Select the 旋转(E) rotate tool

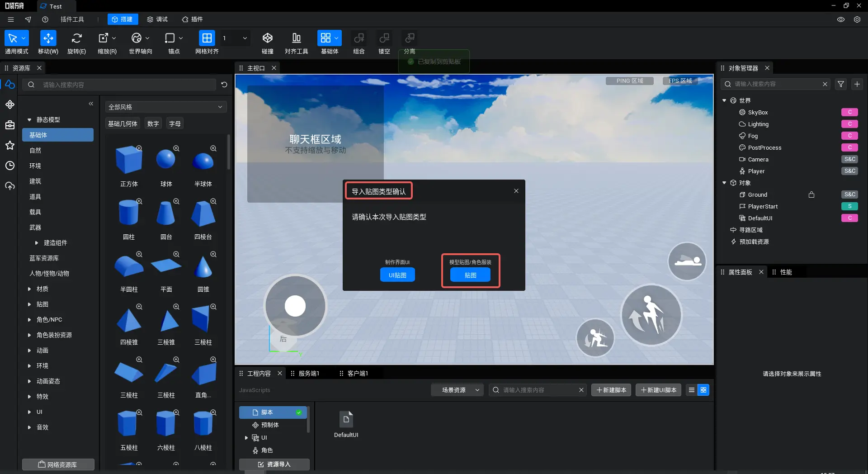(76, 43)
